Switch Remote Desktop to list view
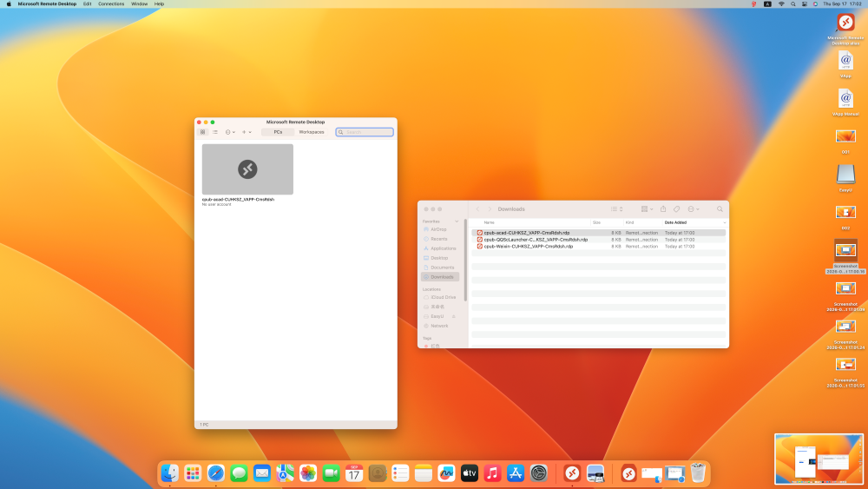Screen dimensions: 868x489 coord(214,132)
